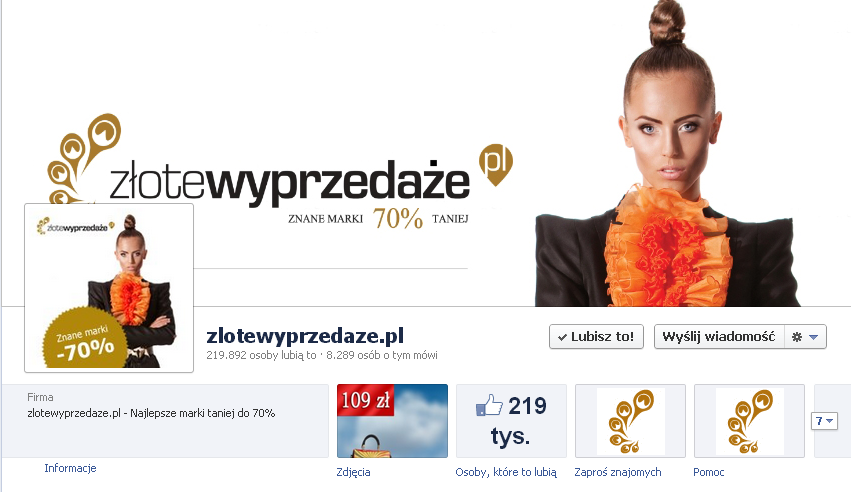Viewport: 851px width, 492px height.
Task: Expand the 7 more apps dropdown
Action: 824,421
